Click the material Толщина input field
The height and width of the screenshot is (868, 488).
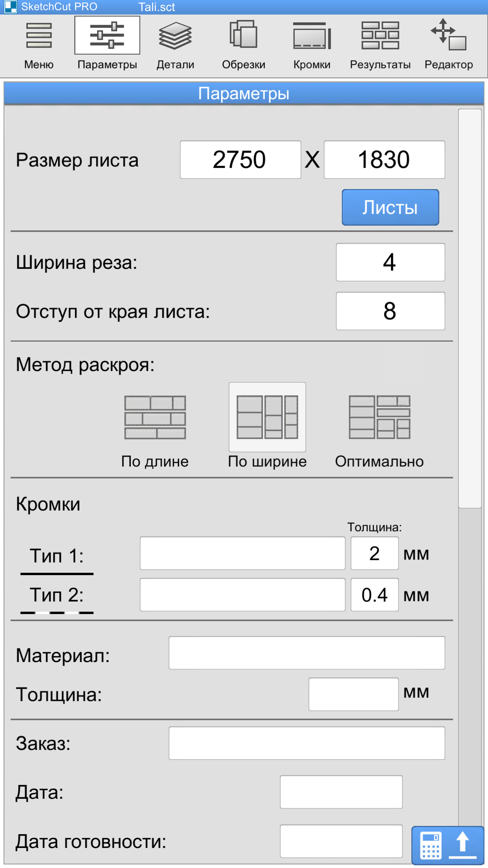pyautogui.click(x=354, y=694)
